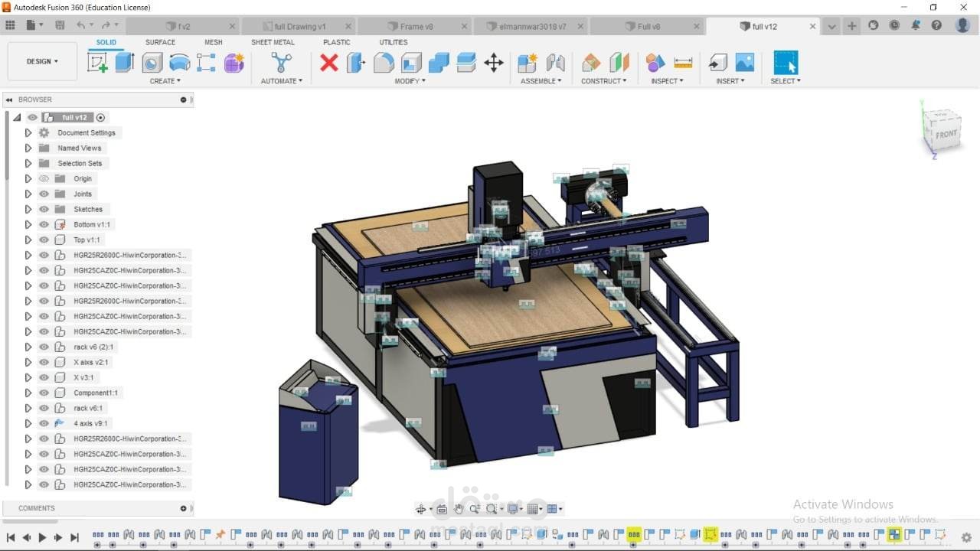Select the Pan tool in navigation bar
This screenshot has height=551, width=980.
(x=459, y=508)
